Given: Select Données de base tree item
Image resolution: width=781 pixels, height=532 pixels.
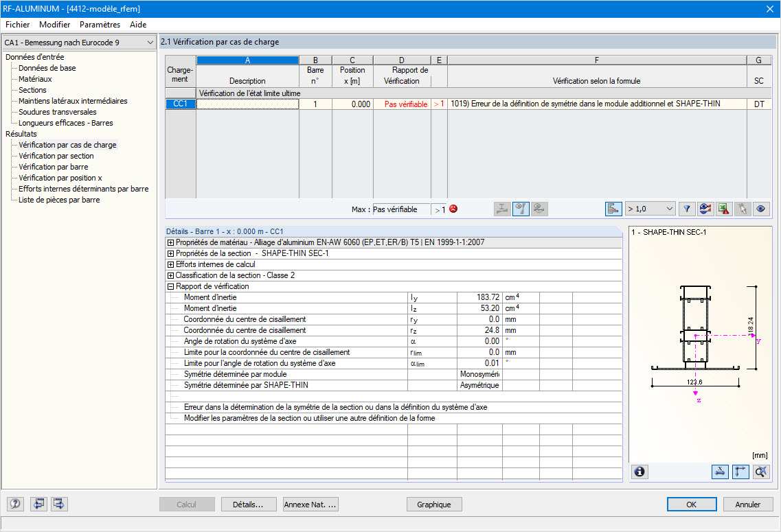Looking at the screenshot, I should point(47,68).
